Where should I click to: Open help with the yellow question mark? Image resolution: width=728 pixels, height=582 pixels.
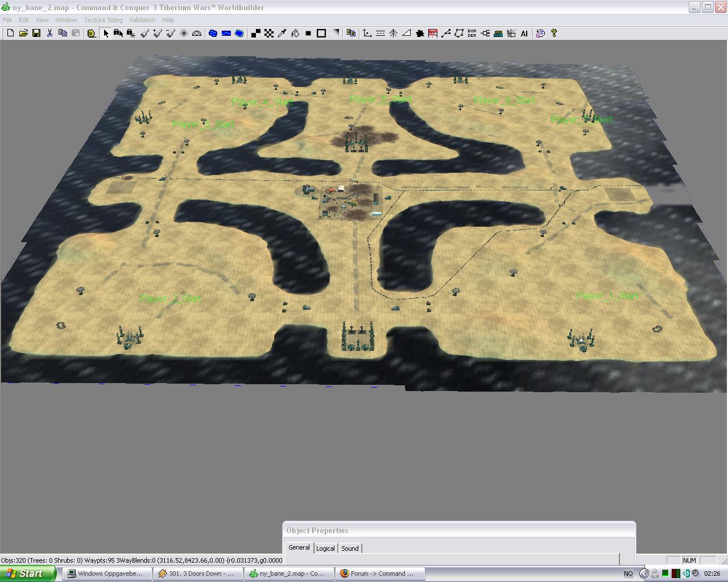[x=554, y=34]
